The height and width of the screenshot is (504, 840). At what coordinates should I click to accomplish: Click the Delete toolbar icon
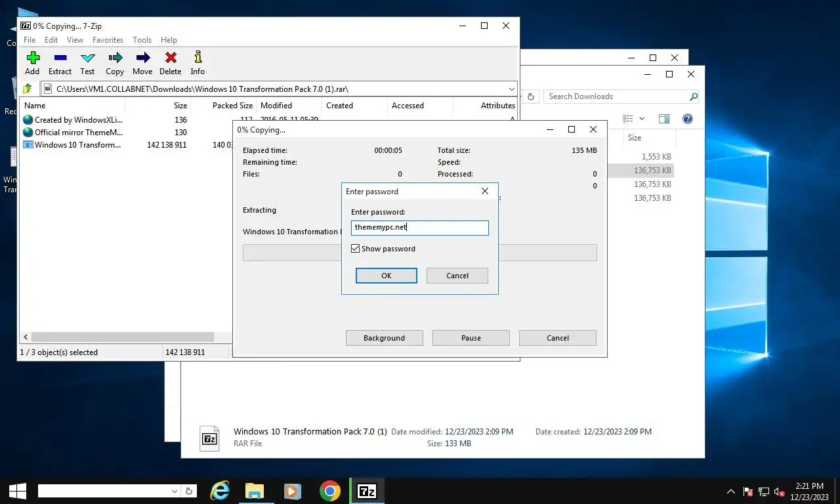click(x=170, y=58)
